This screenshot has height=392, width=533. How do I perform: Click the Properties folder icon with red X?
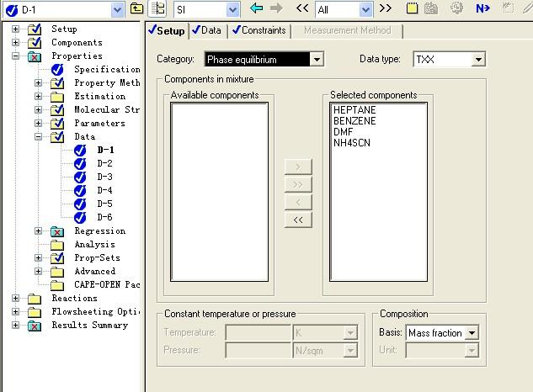(x=35, y=56)
